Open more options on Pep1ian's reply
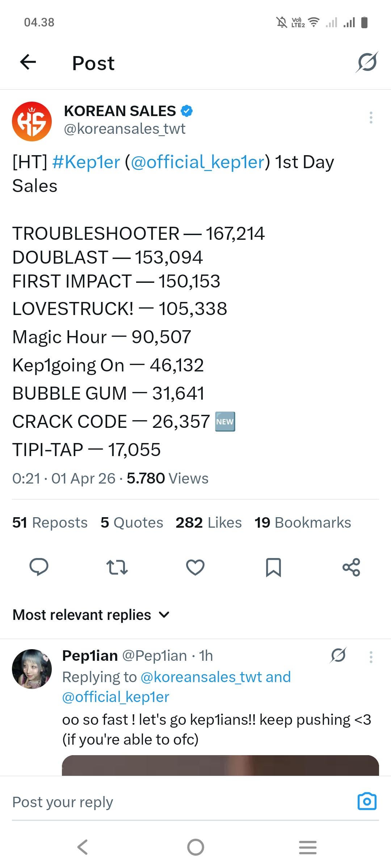 click(371, 657)
